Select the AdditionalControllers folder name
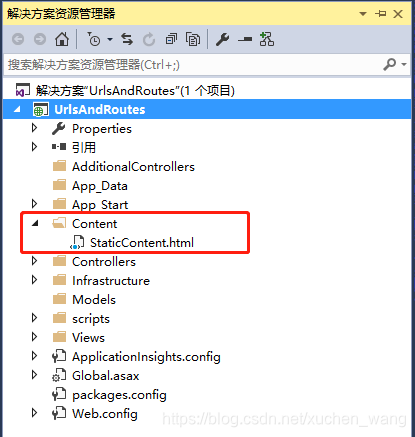Viewport: 415px width, 437px height. [133, 166]
